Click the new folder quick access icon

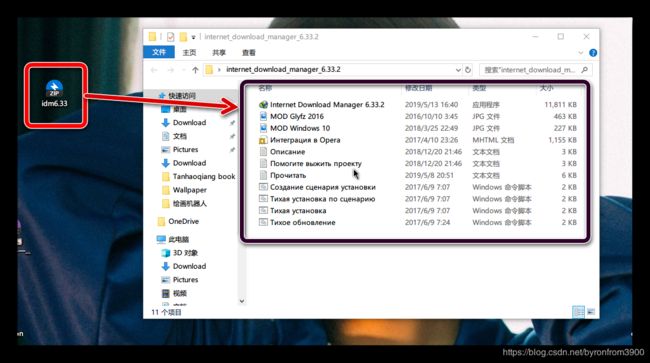tap(183, 37)
